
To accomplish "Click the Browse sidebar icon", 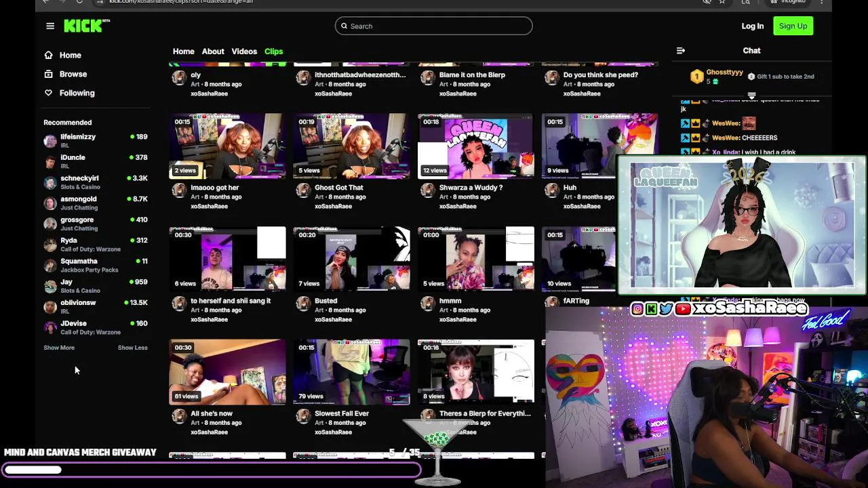I will 48,74.
